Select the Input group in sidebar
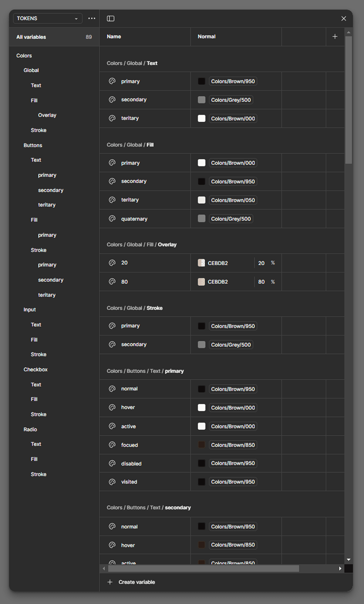The height and width of the screenshot is (604, 364). click(30, 310)
